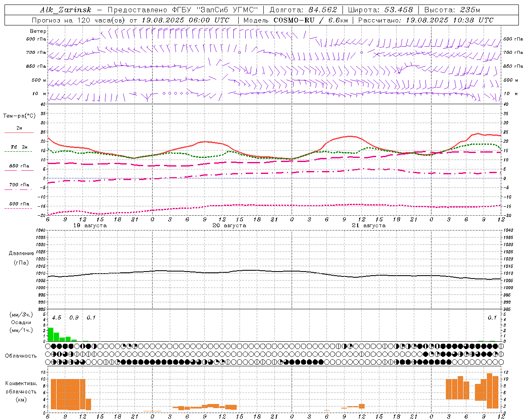Click the Td 2м dew point legend entry

pyautogui.click(x=19, y=147)
